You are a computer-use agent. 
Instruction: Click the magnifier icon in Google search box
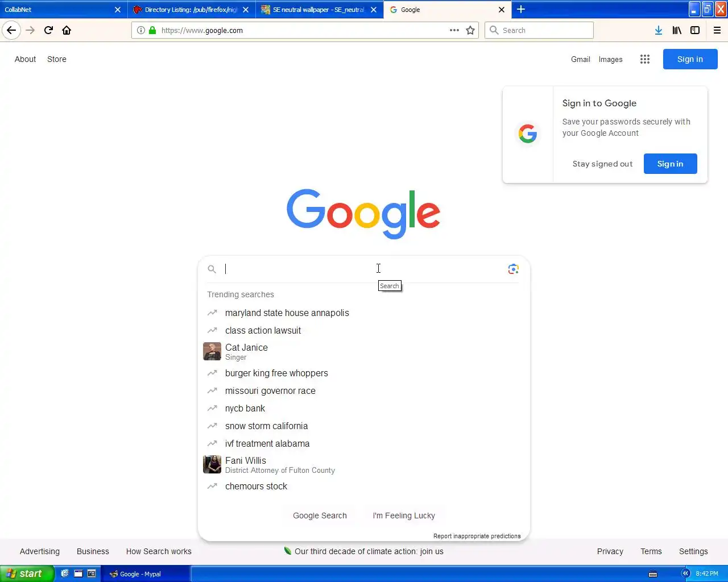[x=212, y=269]
